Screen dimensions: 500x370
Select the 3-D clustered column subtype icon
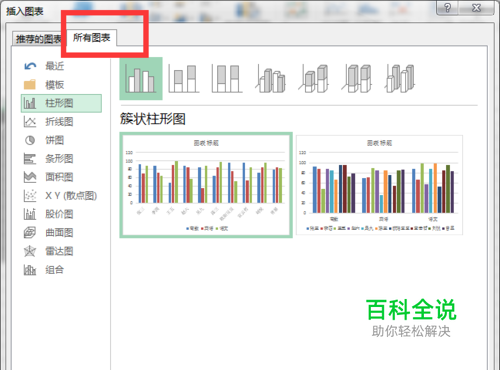pyautogui.click(x=271, y=79)
